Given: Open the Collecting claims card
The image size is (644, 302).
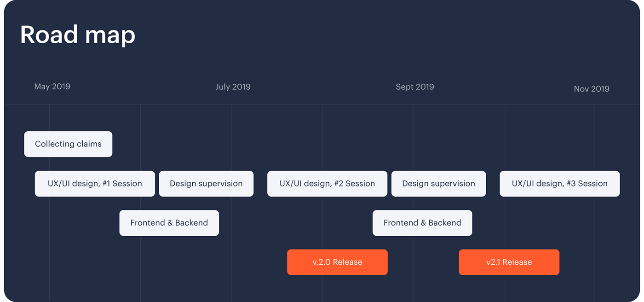Looking at the screenshot, I should (68, 144).
